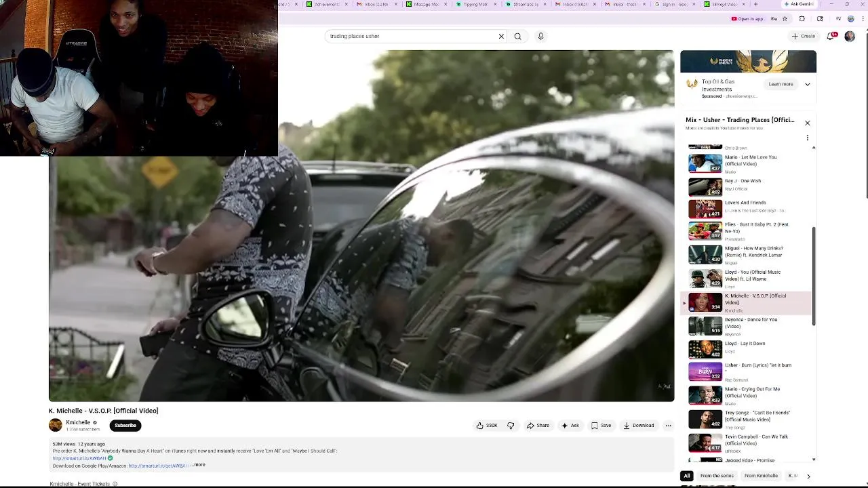Switch to the Message Mod browser tab
The height and width of the screenshot is (488, 868).
point(425,4)
